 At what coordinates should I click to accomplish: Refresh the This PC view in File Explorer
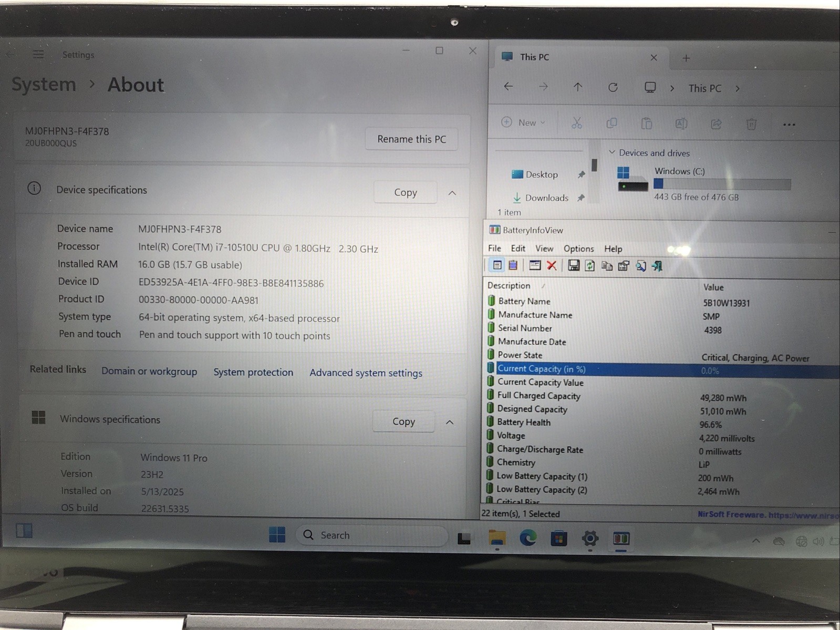click(x=613, y=87)
